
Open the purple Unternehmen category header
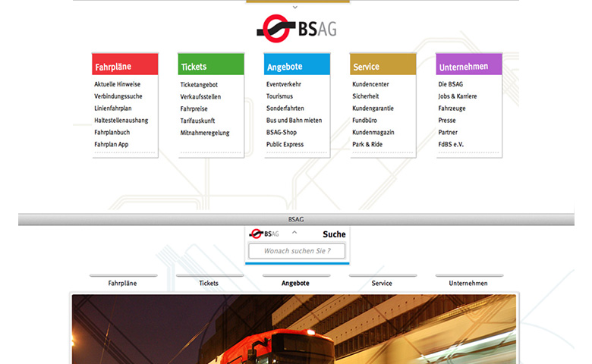coord(469,64)
